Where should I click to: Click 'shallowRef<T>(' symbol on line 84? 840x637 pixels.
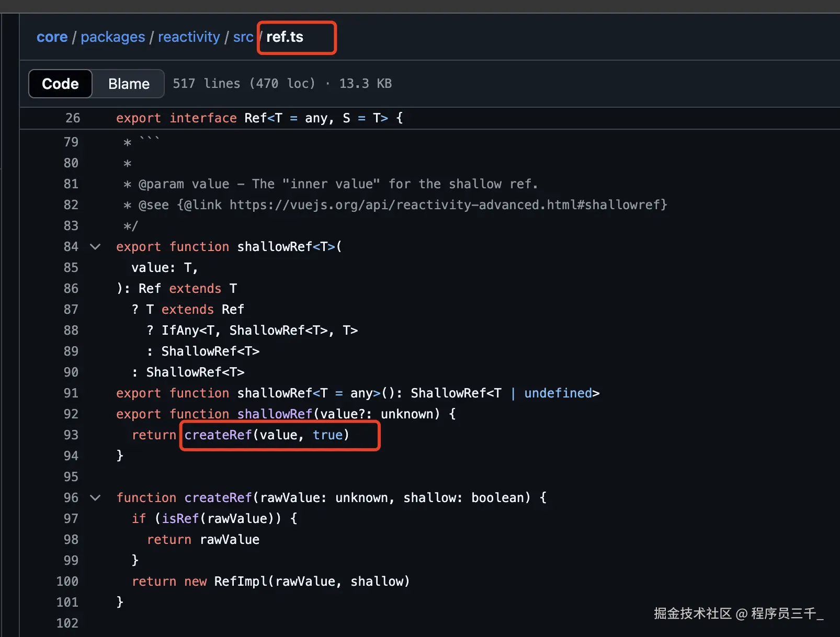[x=289, y=247]
